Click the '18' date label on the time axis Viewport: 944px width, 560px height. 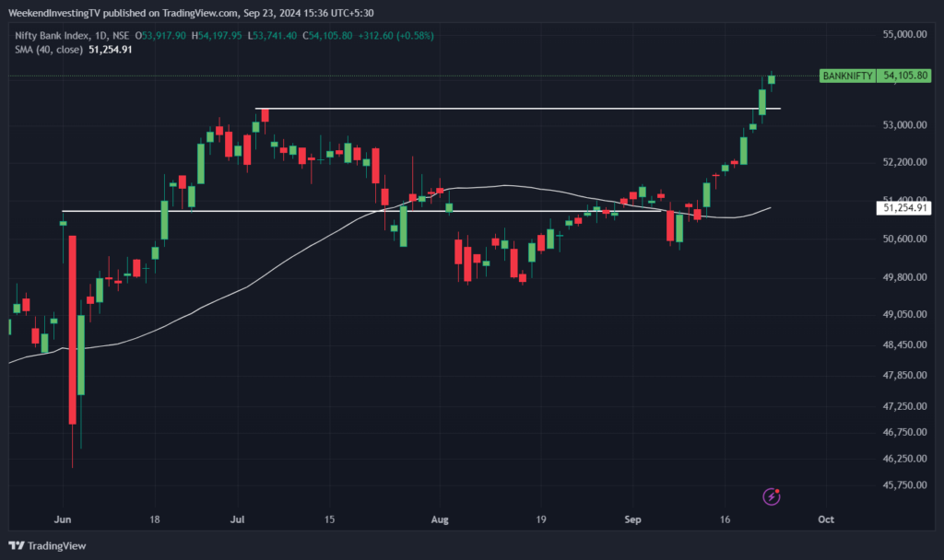point(155,519)
